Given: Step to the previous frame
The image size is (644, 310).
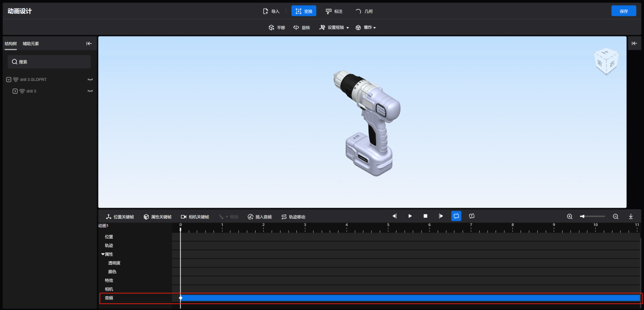Looking at the screenshot, I should 394,216.
